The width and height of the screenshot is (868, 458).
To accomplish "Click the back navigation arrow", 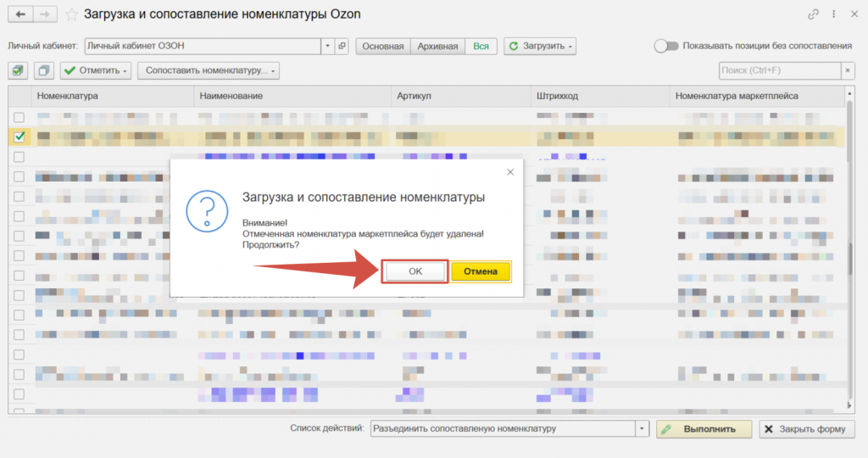I will coord(20,14).
